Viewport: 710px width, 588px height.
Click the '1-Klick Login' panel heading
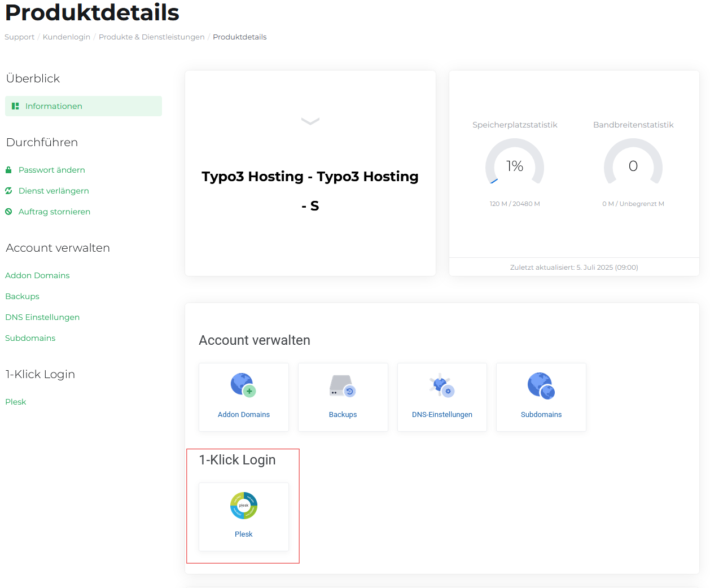click(237, 460)
